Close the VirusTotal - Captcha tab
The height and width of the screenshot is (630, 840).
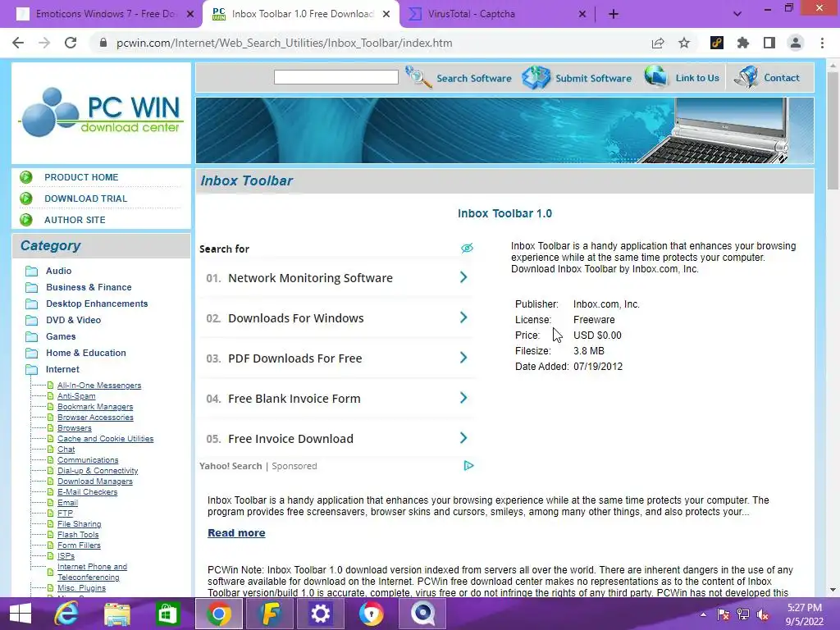pos(582,14)
